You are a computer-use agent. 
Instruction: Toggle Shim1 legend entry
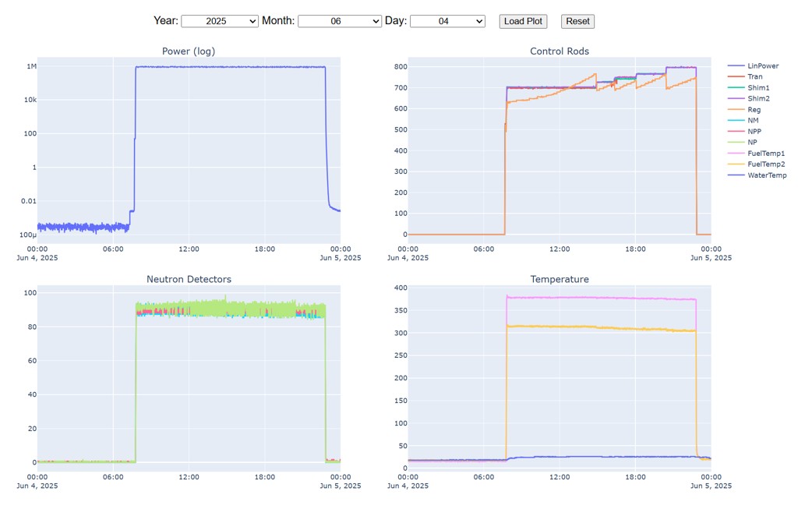[757, 88]
